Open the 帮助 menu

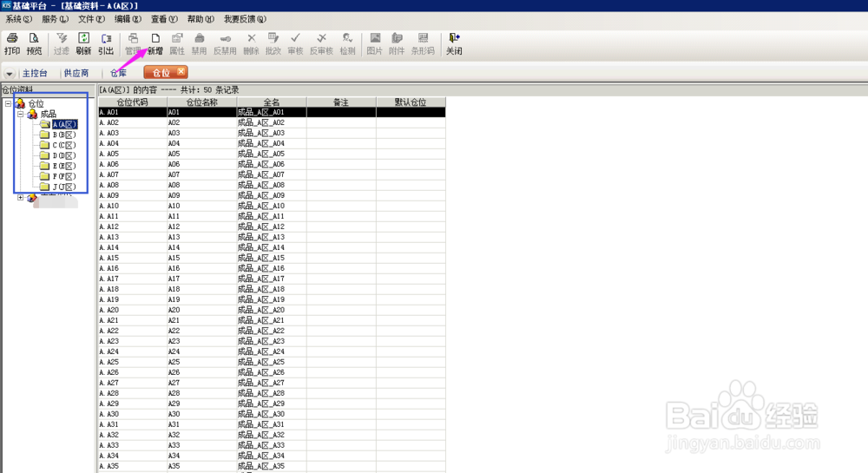pyautogui.click(x=201, y=19)
